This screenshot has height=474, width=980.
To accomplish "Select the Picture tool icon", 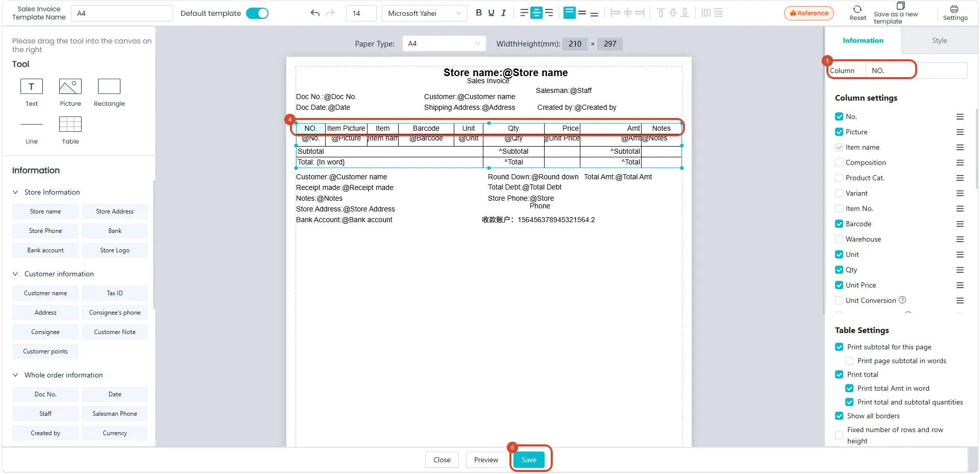I will (x=70, y=86).
